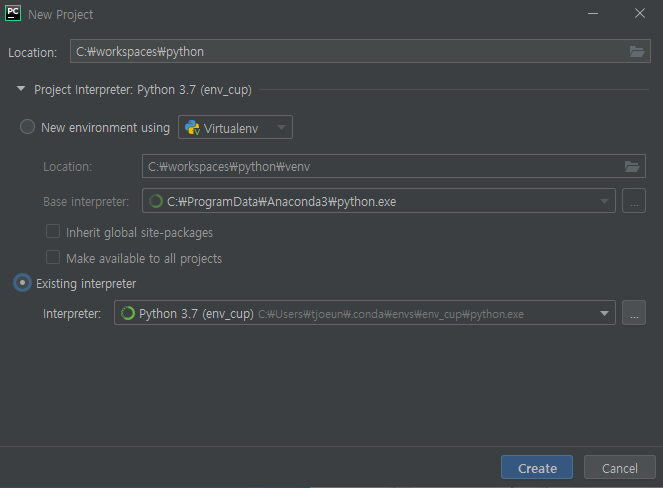The image size is (663, 488).
Task: Select Existing interpreter radio button
Action: click(22, 283)
